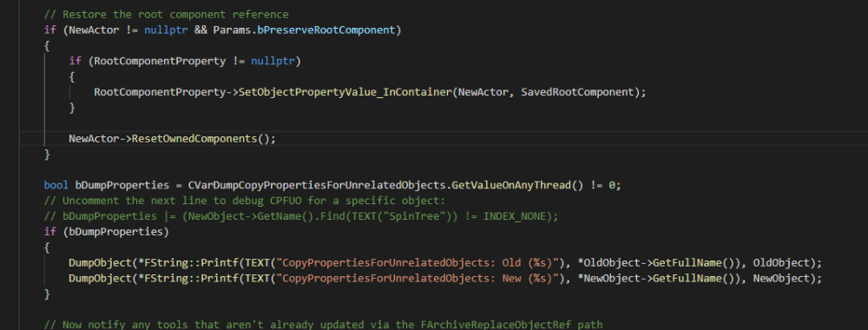868x330 pixels.
Task: Click the nullptr after RootComponentProperty !=
Action: [x=273, y=61]
